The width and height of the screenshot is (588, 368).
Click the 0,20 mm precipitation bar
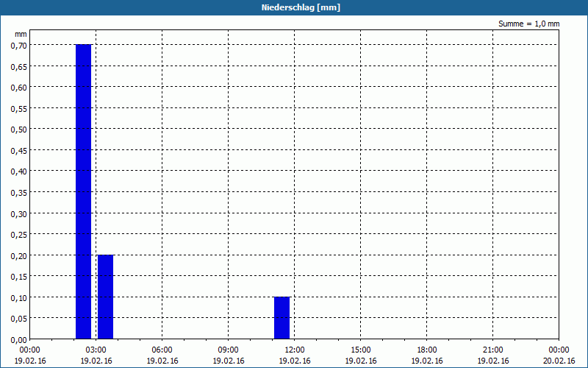tap(105, 297)
